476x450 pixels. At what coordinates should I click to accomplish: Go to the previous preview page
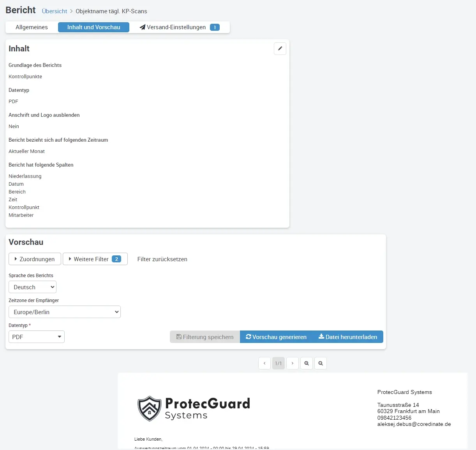click(x=264, y=363)
